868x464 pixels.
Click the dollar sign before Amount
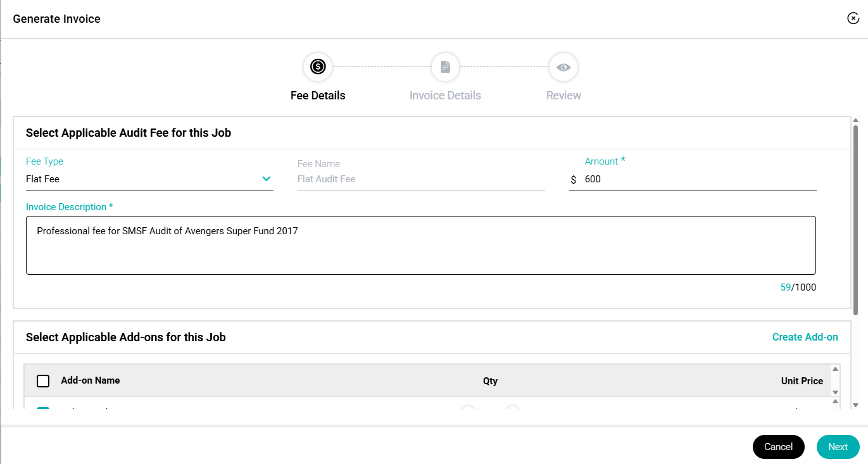point(574,180)
